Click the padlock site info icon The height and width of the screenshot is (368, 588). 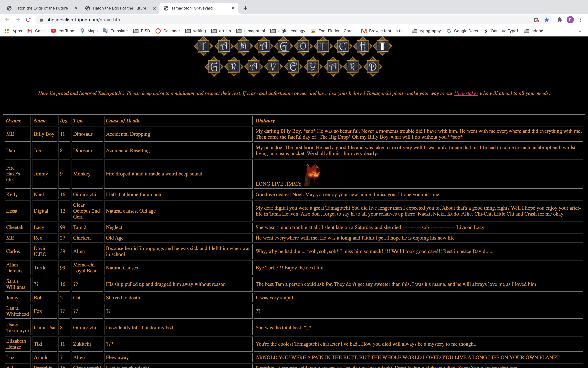point(41,20)
